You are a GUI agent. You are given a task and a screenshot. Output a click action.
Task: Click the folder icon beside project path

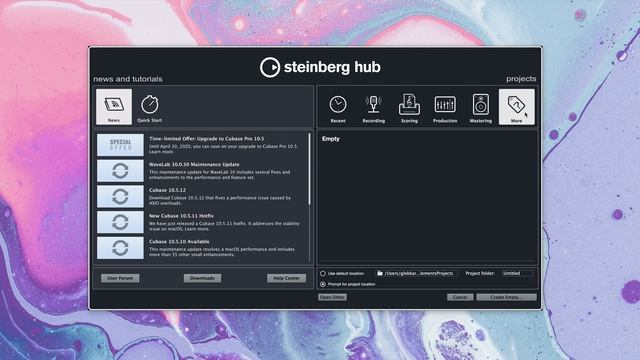click(x=380, y=273)
